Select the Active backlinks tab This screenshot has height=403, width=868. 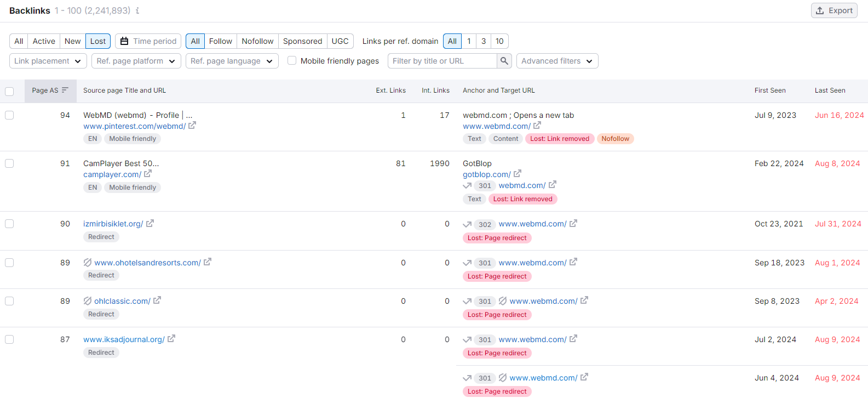coord(44,41)
